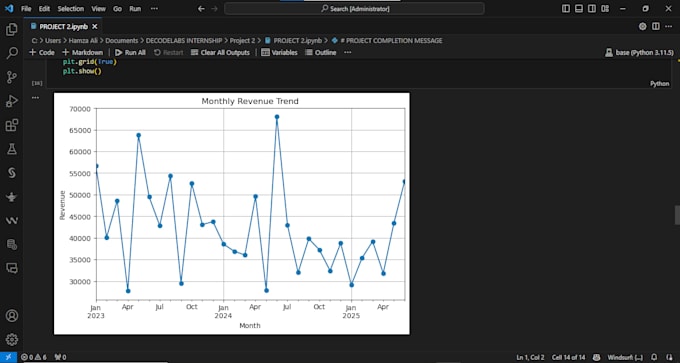Click the vertical scrollbar thumb on right edge
This screenshot has width=680, height=363.
[677, 215]
